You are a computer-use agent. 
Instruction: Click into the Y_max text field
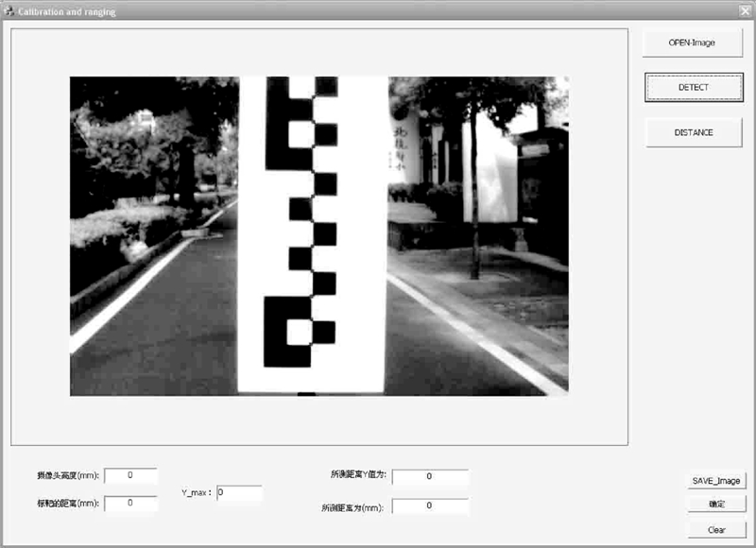point(239,493)
